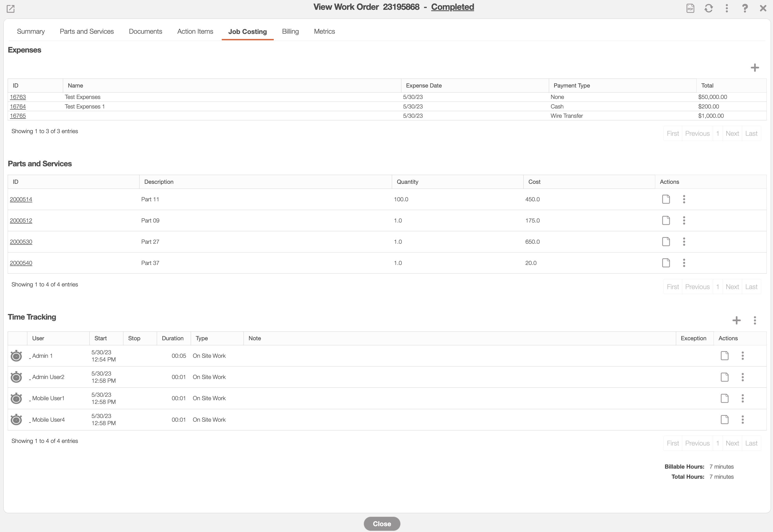Sort expenses by Total column header
773x532 pixels.
tap(707, 86)
